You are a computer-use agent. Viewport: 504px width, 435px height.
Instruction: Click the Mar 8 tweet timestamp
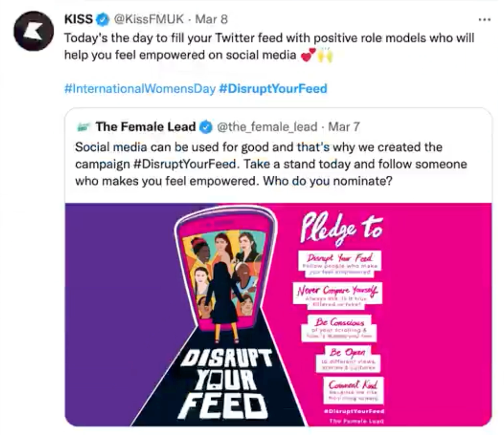[211, 19]
